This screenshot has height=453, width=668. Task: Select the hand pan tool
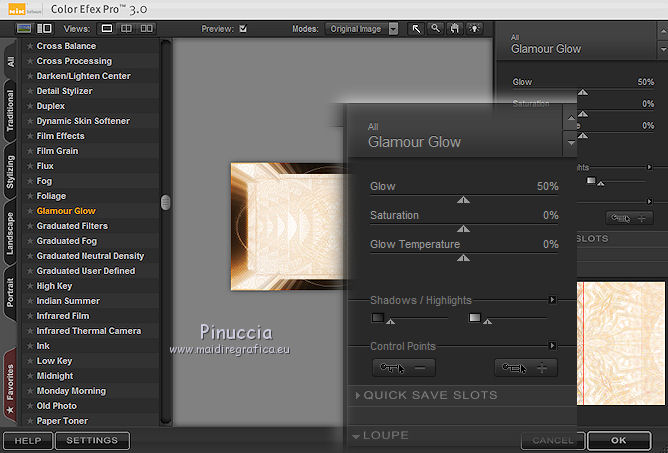(455, 29)
